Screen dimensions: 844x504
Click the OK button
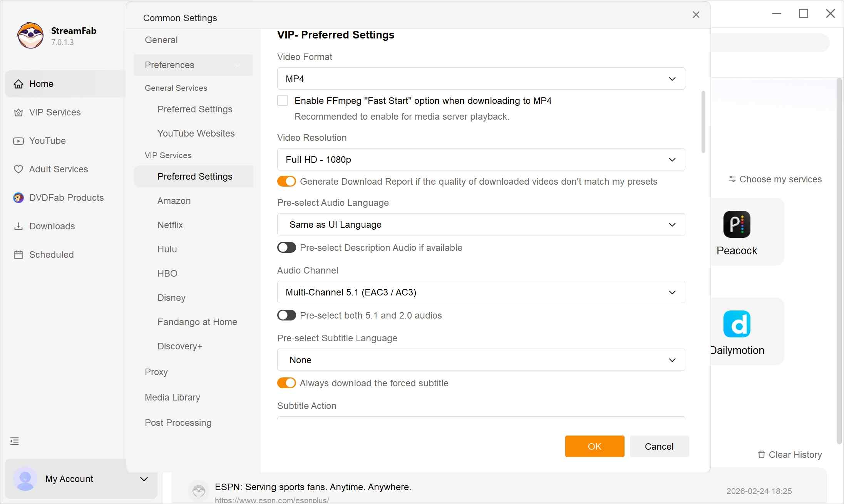pos(594,446)
